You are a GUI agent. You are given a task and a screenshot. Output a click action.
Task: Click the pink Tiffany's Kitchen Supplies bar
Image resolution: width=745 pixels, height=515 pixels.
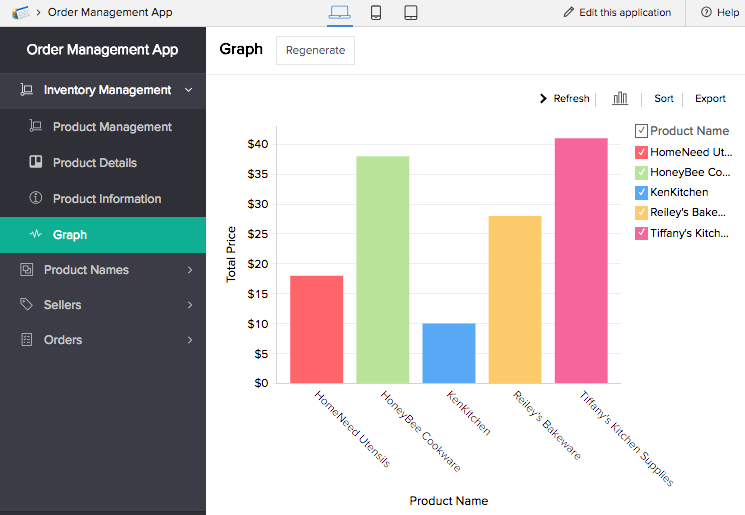(581, 260)
